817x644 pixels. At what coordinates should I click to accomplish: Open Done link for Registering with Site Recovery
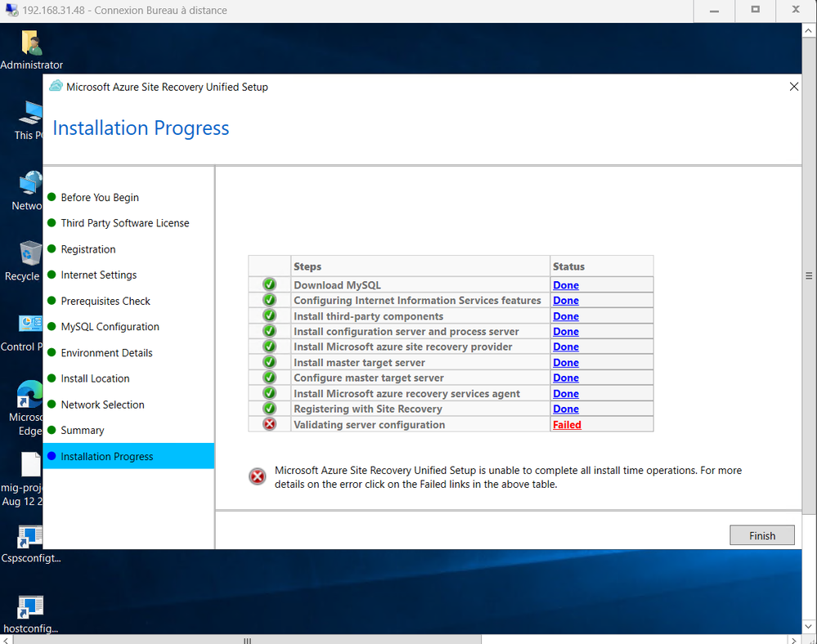[x=566, y=409]
